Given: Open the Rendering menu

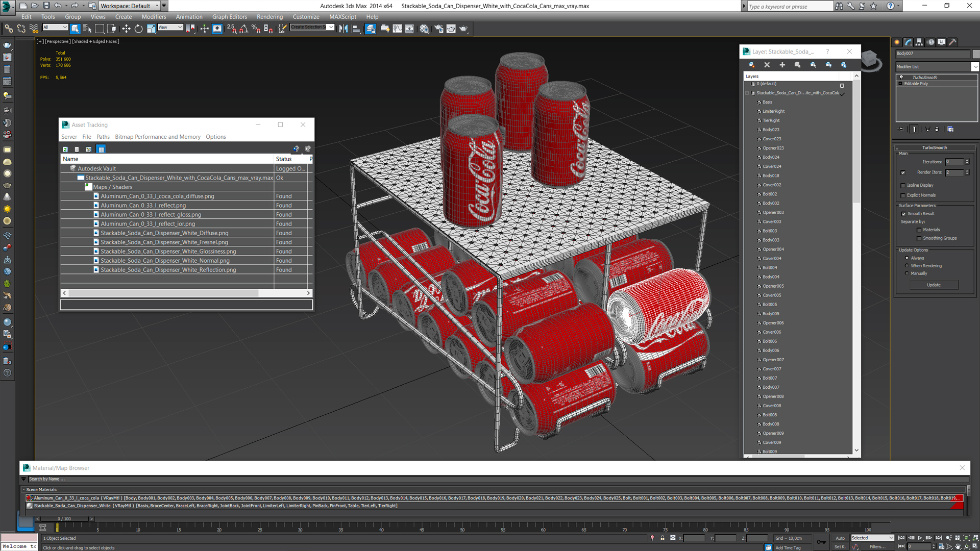Looking at the screenshot, I should [269, 17].
